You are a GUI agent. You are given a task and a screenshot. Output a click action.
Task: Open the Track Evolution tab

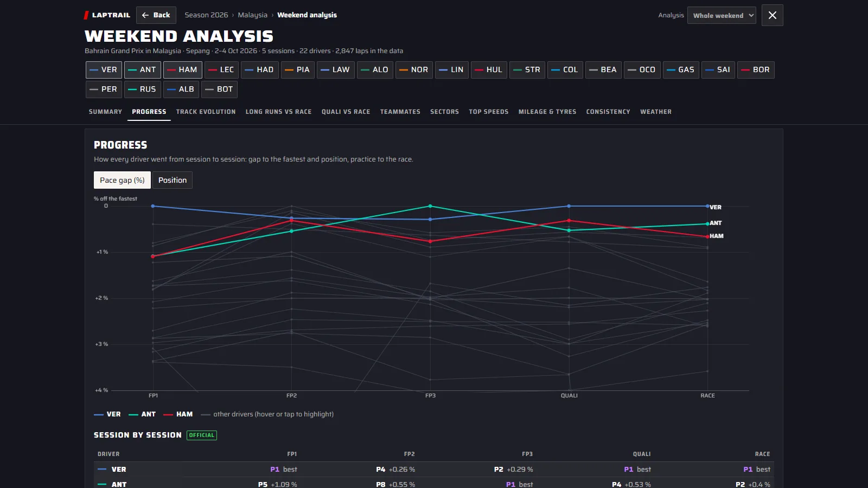pos(206,112)
